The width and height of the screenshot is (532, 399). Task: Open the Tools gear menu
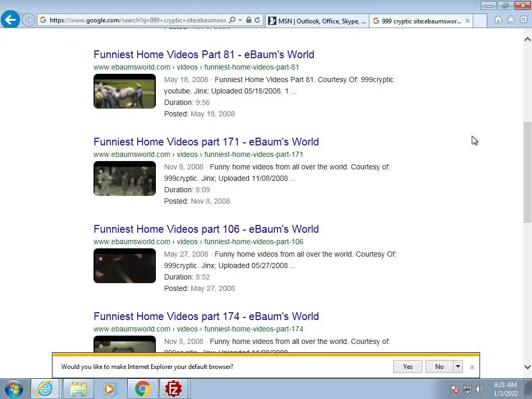[524, 20]
